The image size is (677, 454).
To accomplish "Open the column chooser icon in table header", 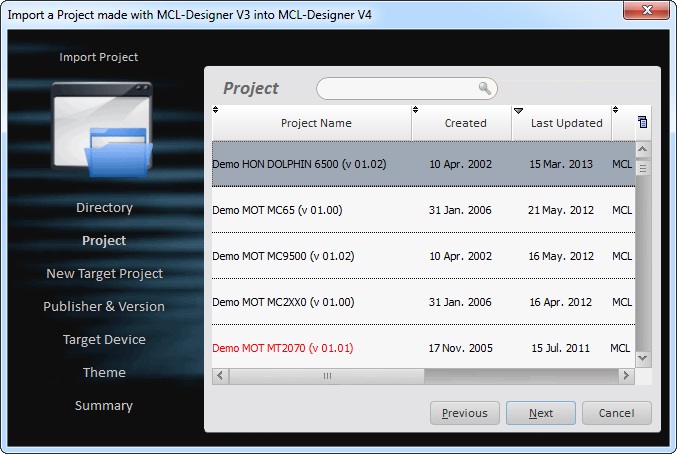I will tap(642, 123).
